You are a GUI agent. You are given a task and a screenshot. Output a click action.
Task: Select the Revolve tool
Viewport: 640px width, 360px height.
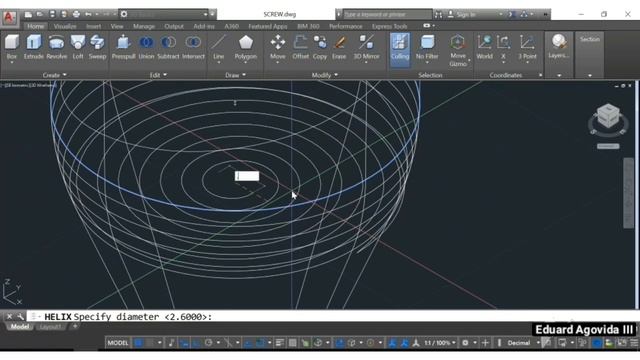click(x=57, y=47)
